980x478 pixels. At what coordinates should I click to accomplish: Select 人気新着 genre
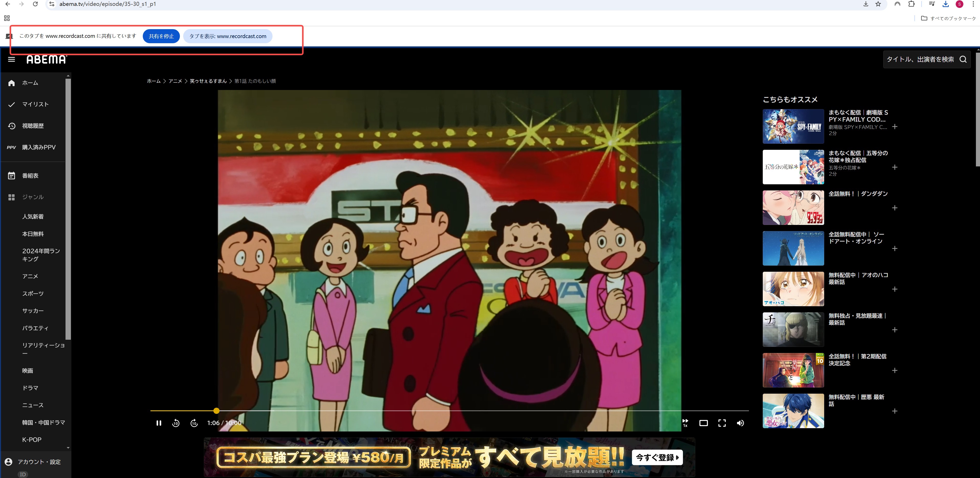point(33,217)
